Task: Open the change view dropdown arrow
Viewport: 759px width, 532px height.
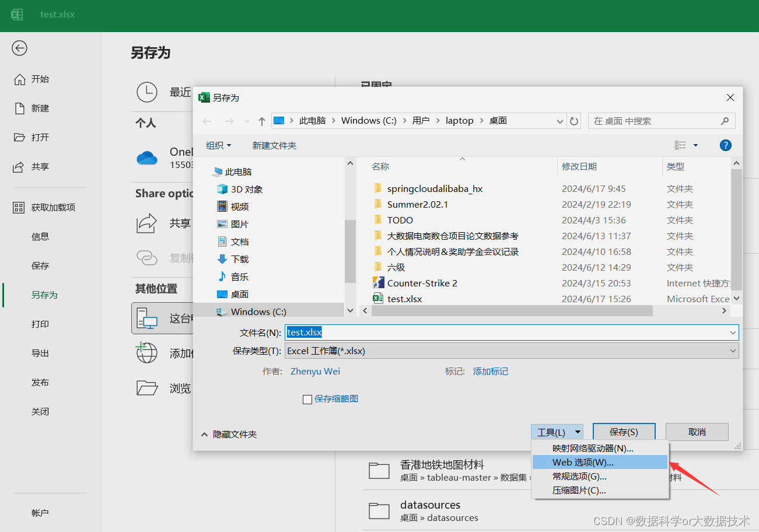Action: click(x=694, y=145)
